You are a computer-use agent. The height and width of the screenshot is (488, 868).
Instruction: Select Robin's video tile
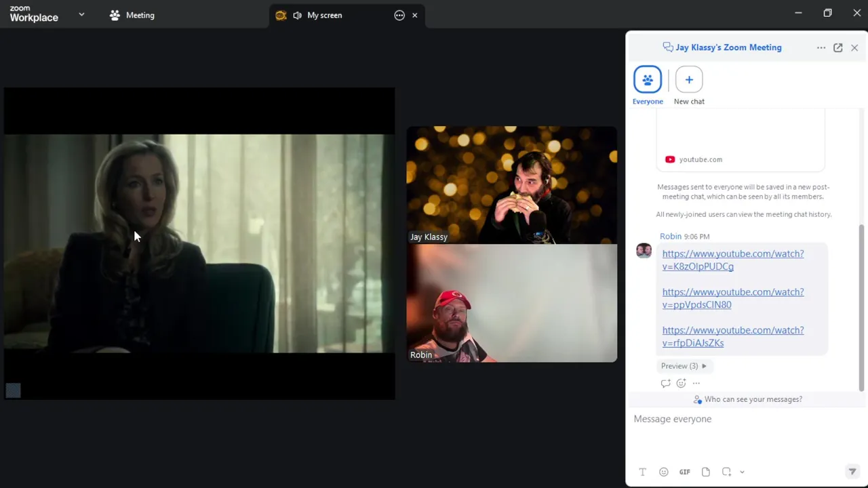(512, 303)
